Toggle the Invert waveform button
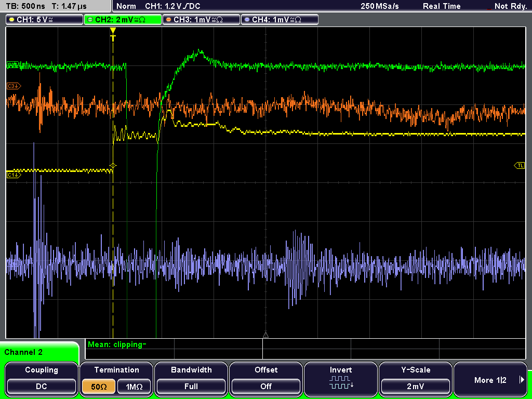Viewport: 532px width, 399px height. tap(341, 379)
